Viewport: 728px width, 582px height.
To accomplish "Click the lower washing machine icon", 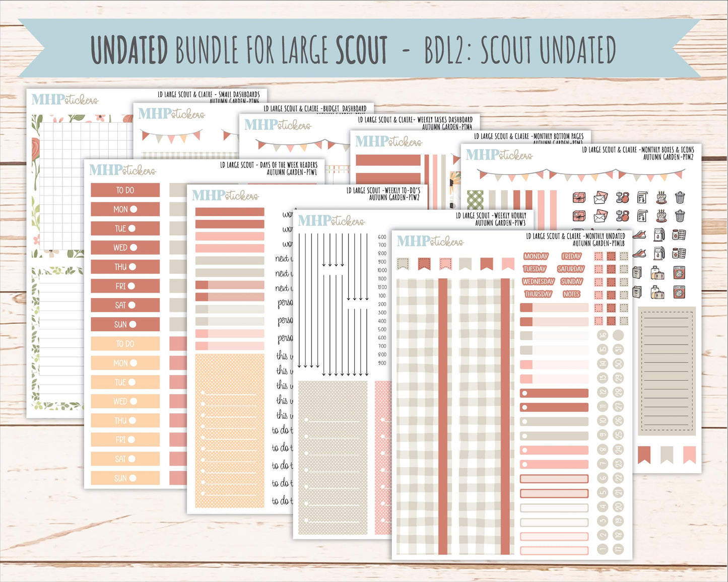I will 679,292.
